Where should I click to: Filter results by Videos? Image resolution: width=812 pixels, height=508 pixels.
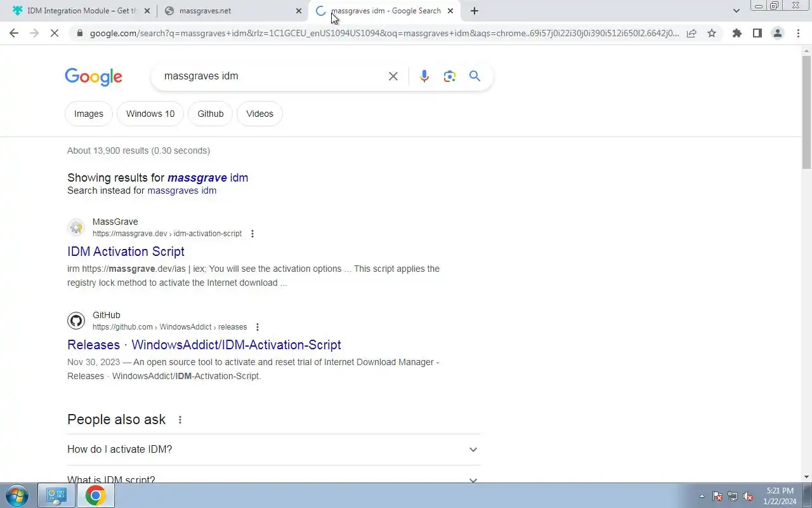click(x=259, y=114)
